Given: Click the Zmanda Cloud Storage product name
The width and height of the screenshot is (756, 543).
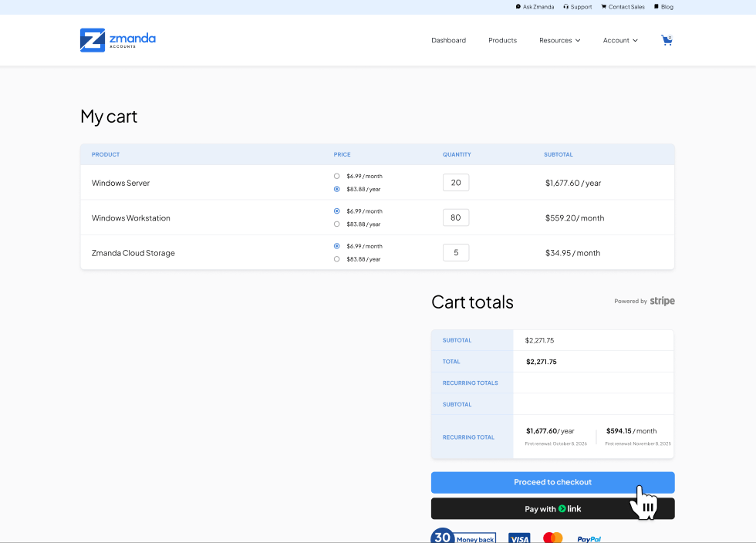Looking at the screenshot, I should (x=133, y=253).
